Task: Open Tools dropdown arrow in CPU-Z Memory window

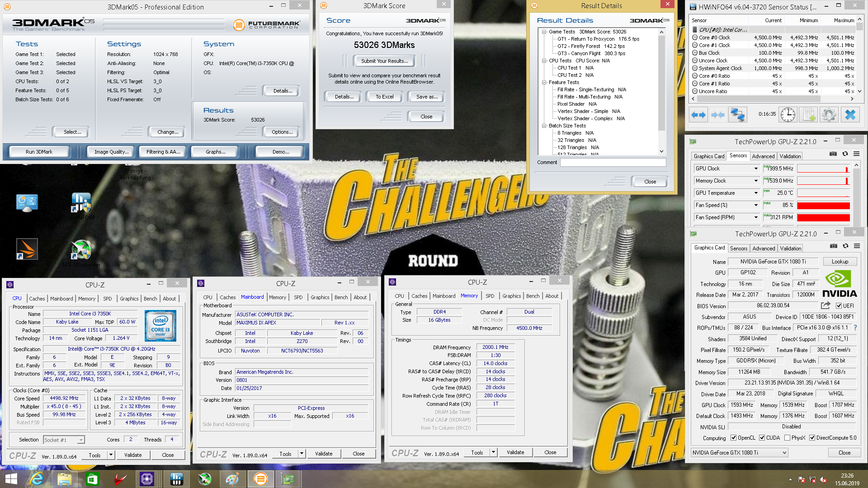Action: click(493, 452)
